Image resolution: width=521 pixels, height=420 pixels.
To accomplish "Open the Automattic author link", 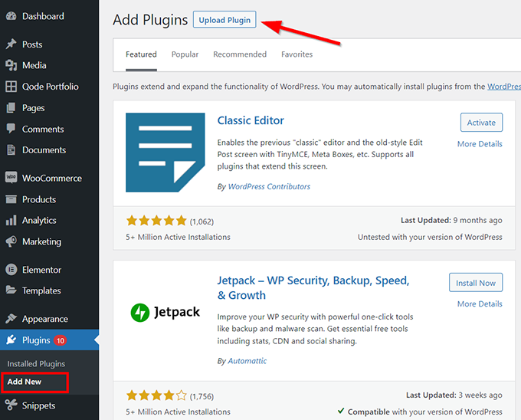I will pyautogui.click(x=247, y=361).
